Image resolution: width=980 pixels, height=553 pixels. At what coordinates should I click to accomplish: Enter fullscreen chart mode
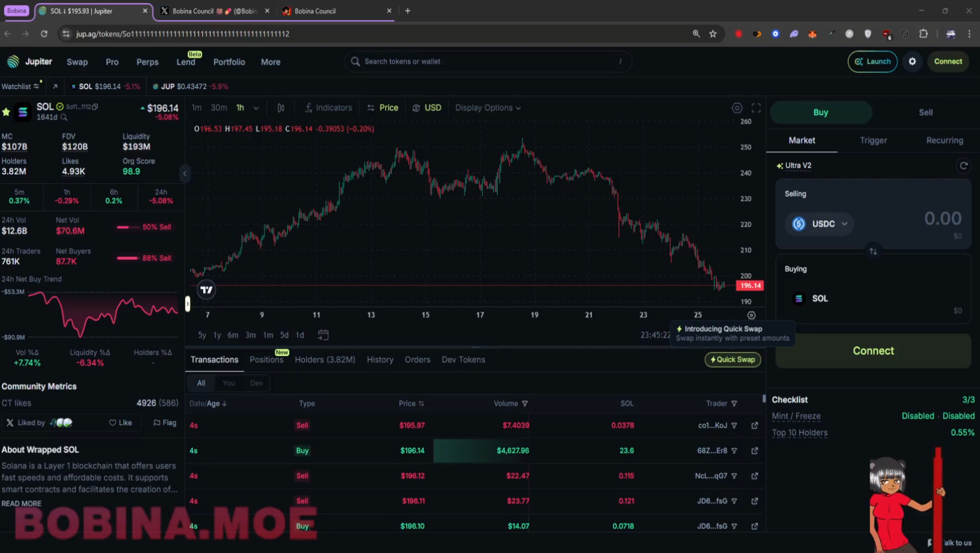(756, 108)
